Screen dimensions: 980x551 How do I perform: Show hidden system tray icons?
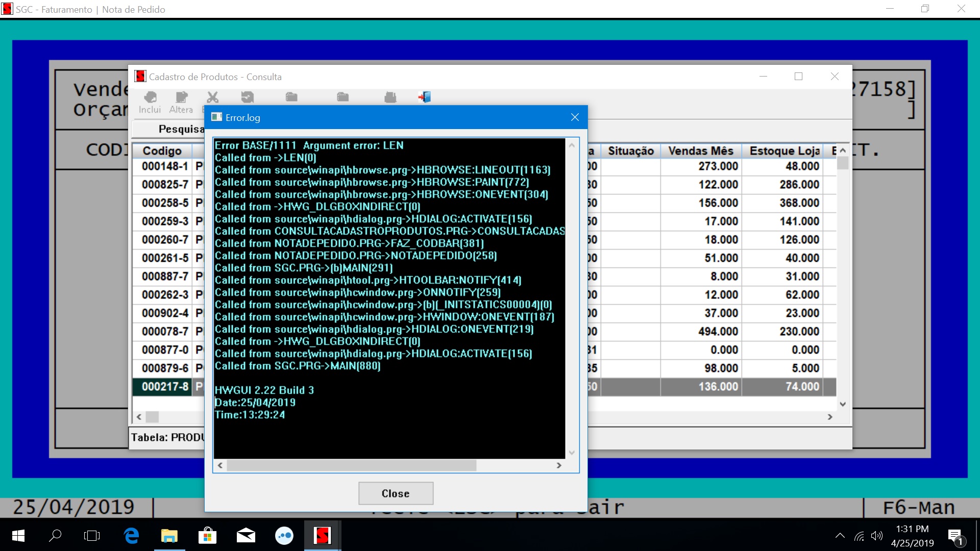pos(840,536)
